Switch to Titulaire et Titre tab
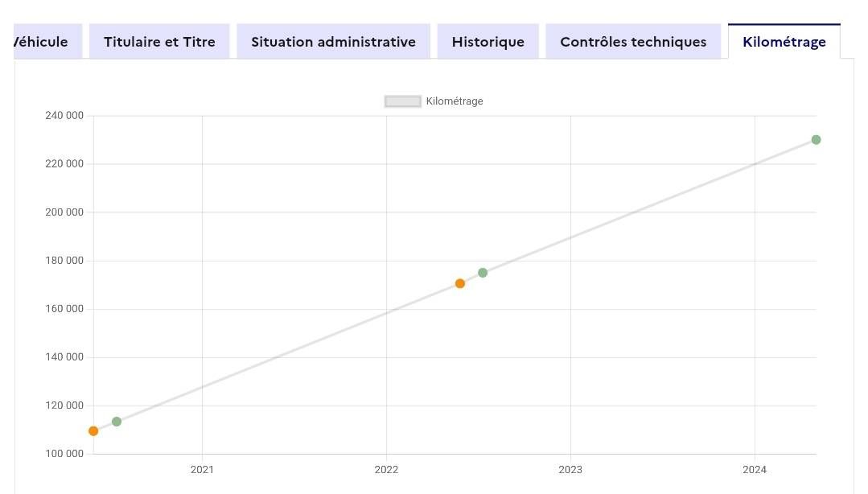 click(x=159, y=42)
